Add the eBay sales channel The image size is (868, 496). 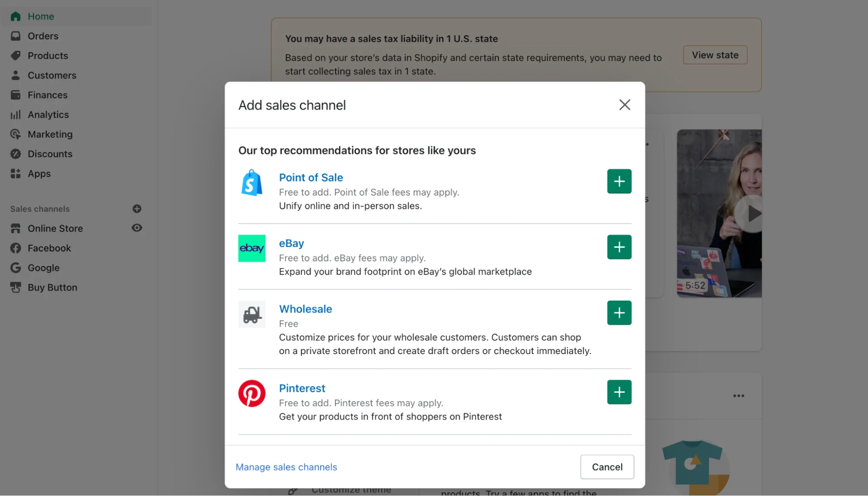619,247
